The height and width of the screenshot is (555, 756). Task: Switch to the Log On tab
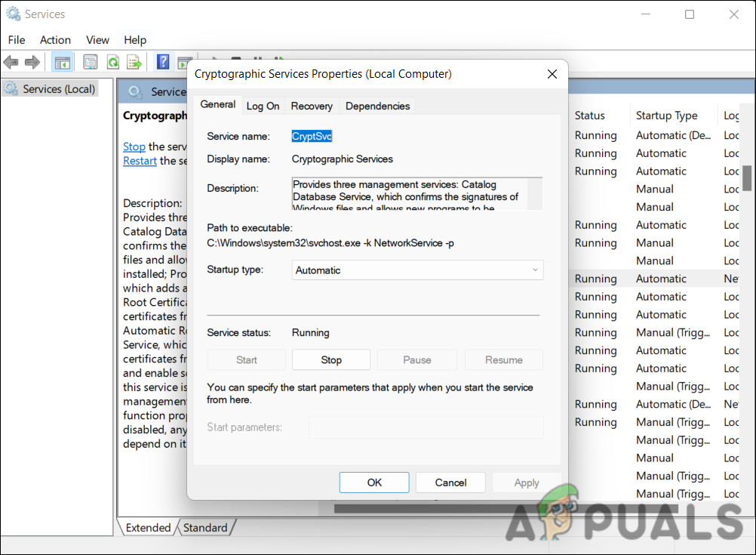click(263, 106)
